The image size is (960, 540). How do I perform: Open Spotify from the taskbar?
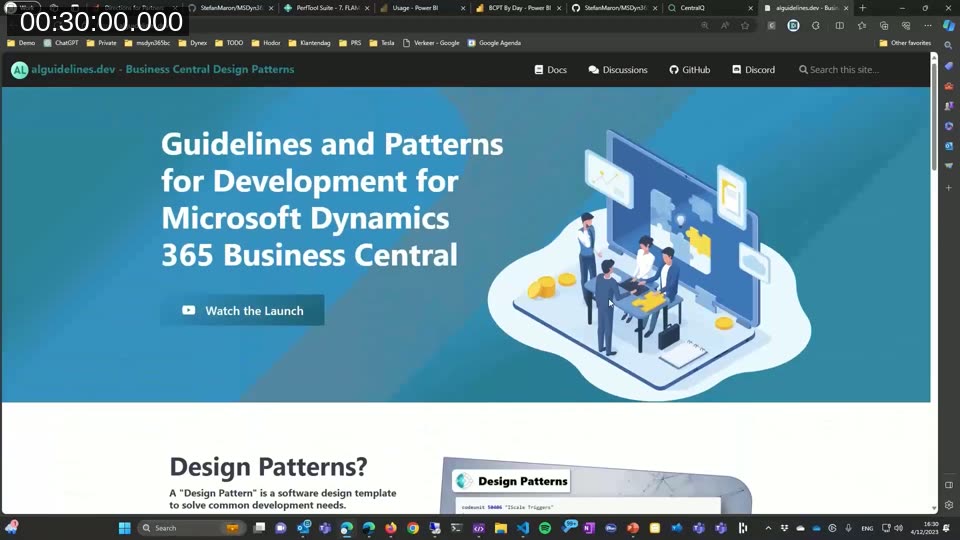tap(545, 528)
